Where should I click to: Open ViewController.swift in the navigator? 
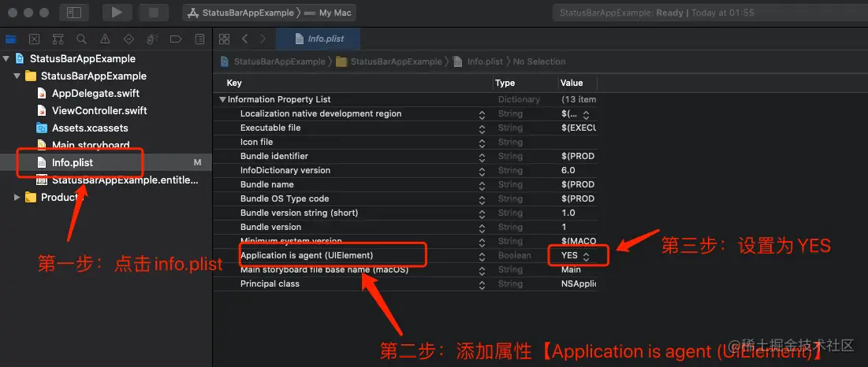point(99,110)
